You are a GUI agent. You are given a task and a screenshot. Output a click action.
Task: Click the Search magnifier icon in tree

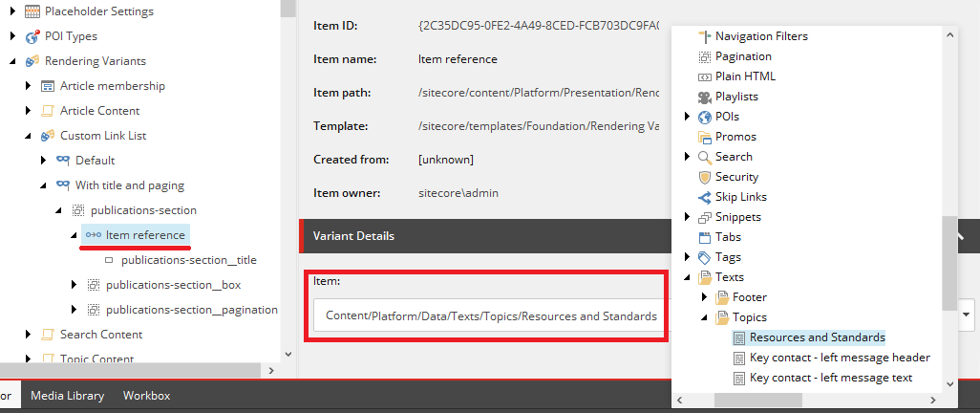[x=704, y=157]
